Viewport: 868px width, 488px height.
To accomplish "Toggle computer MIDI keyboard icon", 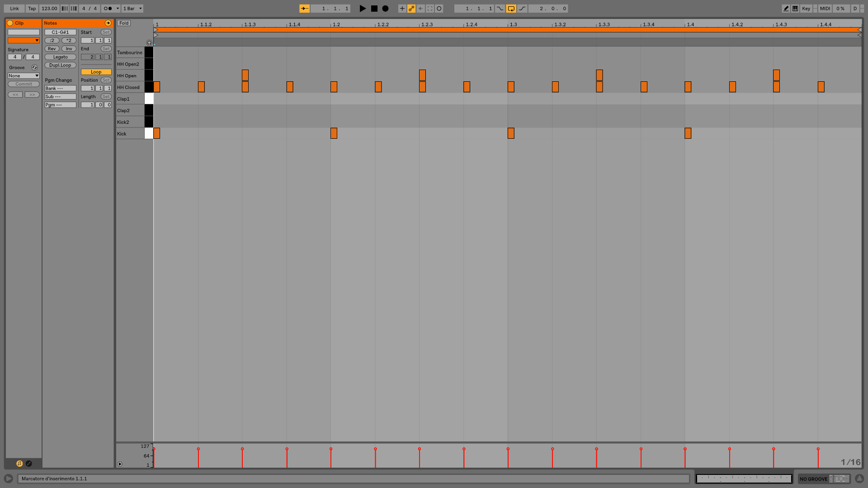I will click(795, 9).
